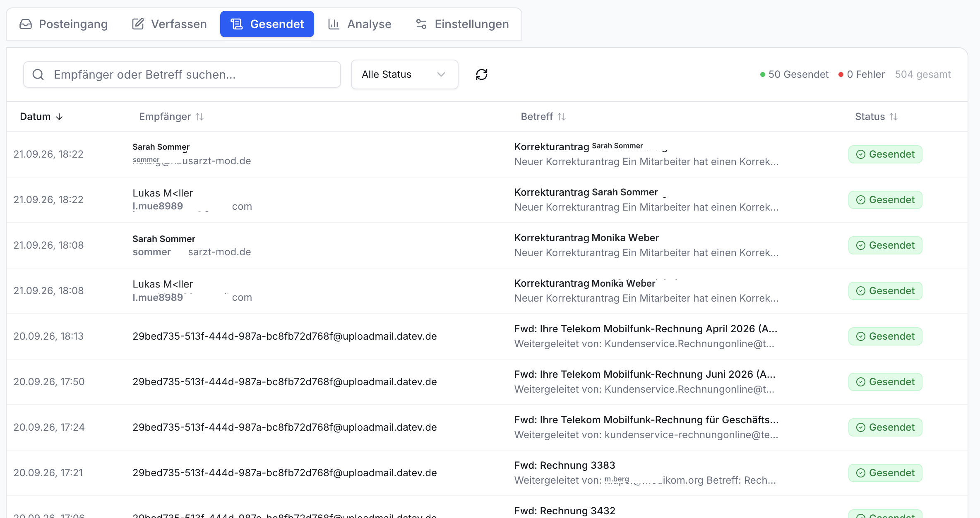Image resolution: width=980 pixels, height=518 pixels.
Task: Go to the Einstellungen tab
Action: pyautogui.click(x=462, y=24)
